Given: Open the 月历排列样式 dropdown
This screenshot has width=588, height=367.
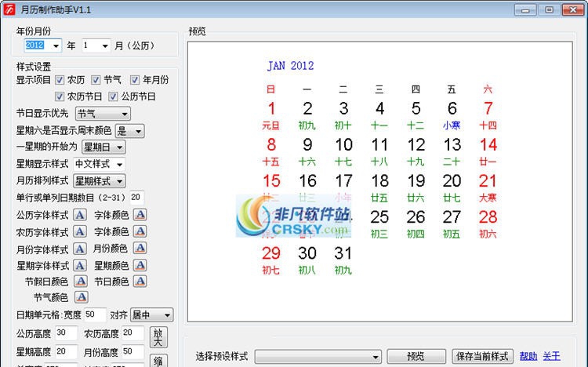Looking at the screenshot, I should click(99, 181).
